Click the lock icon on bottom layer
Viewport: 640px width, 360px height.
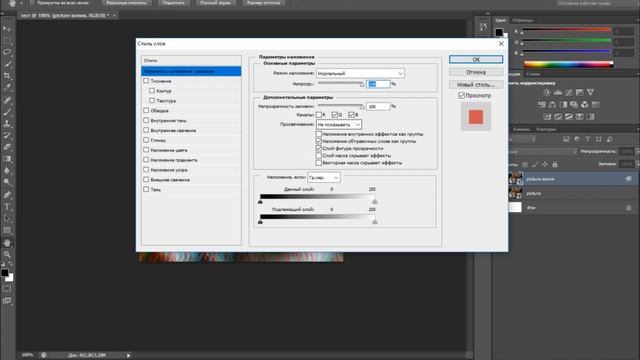629,208
